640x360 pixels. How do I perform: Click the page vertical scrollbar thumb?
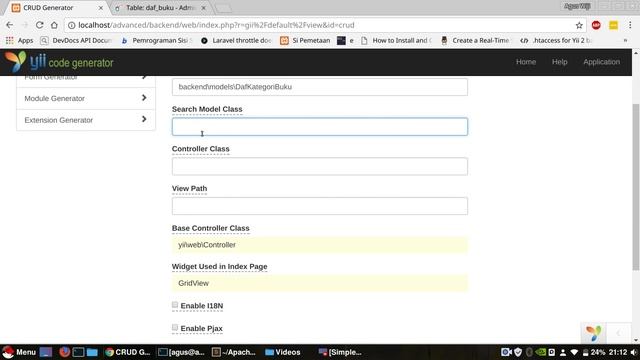pyautogui.click(x=636, y=187)
